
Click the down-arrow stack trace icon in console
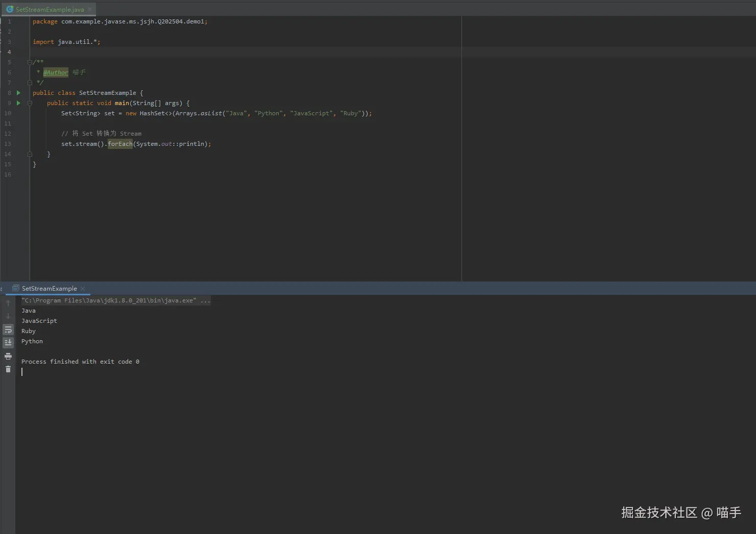[8, 316]
